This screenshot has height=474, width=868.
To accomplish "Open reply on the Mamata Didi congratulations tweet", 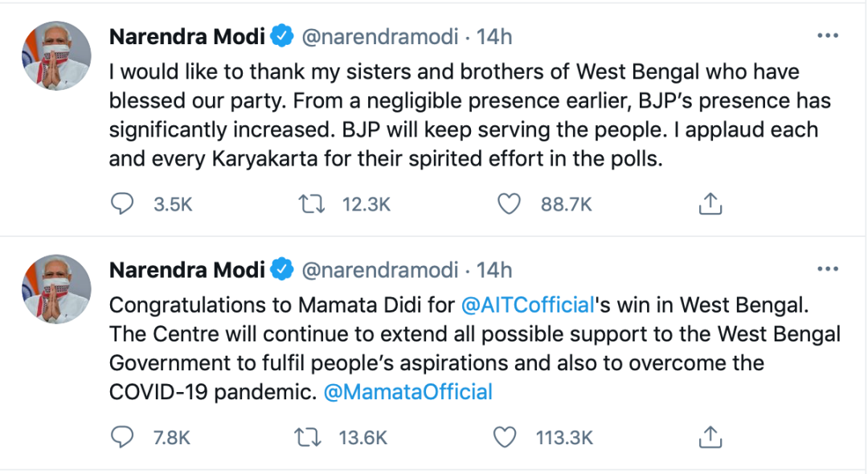I will click(x=121, y=438).
